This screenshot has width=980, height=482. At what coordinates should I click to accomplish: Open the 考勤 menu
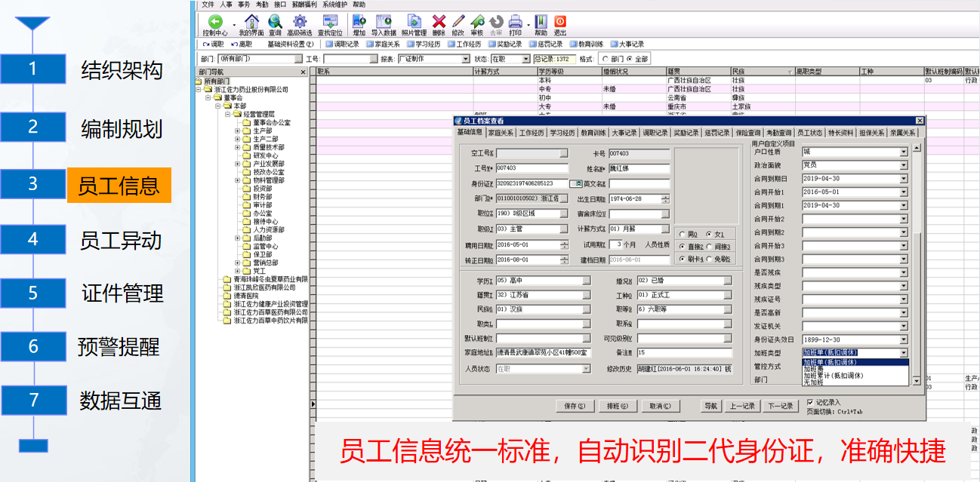pos(262,5)
